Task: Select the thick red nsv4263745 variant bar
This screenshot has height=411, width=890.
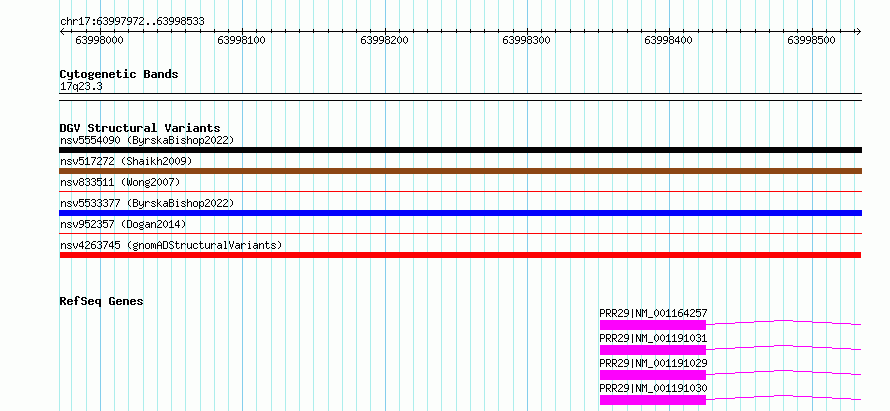Action: point(460,255)
